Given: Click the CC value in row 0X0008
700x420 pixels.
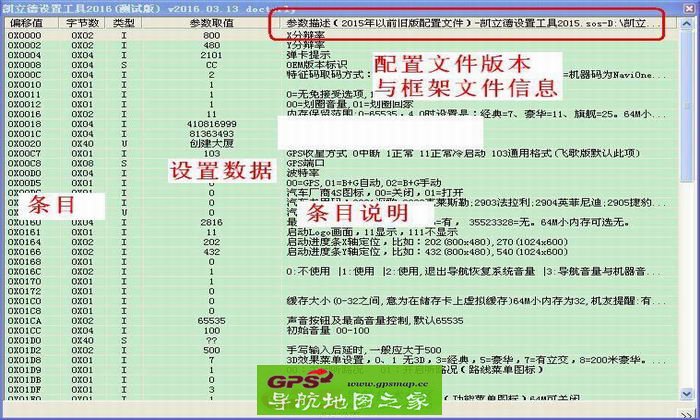Looking at the screenshot, I should tap(211, 66).
